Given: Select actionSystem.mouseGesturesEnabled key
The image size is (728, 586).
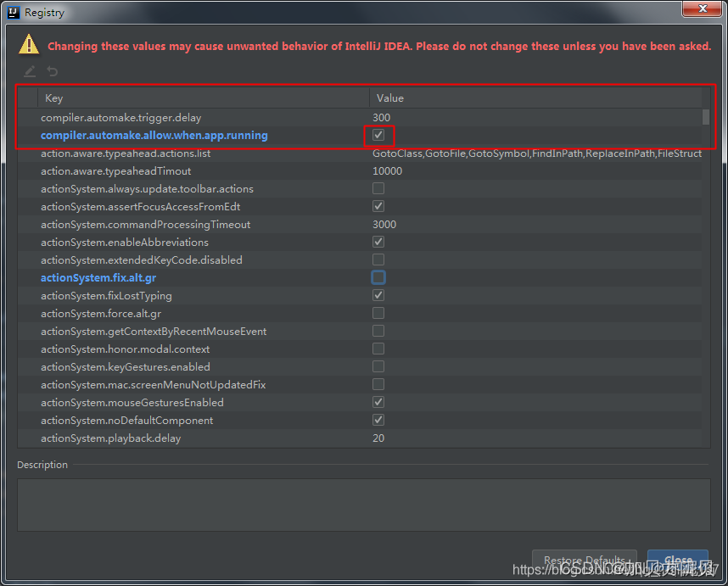Looking at the screenshot, I should coord(132,402).
